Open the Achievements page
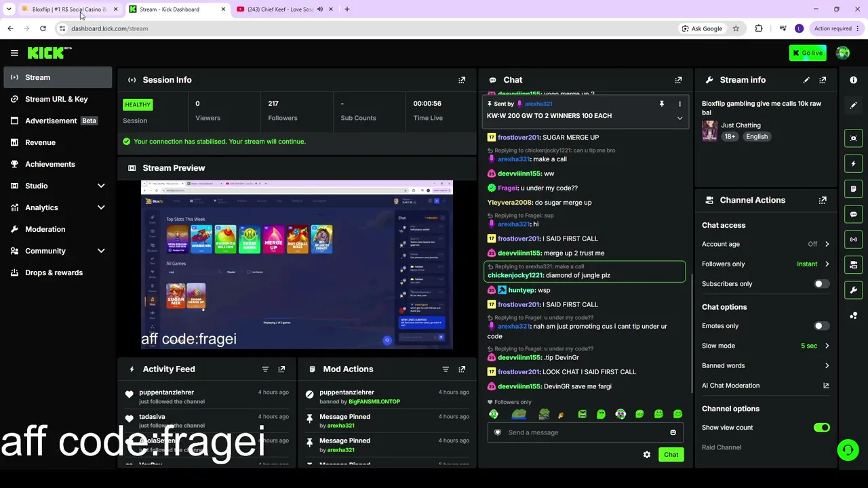The image size is (868, 488). point(58,164)
